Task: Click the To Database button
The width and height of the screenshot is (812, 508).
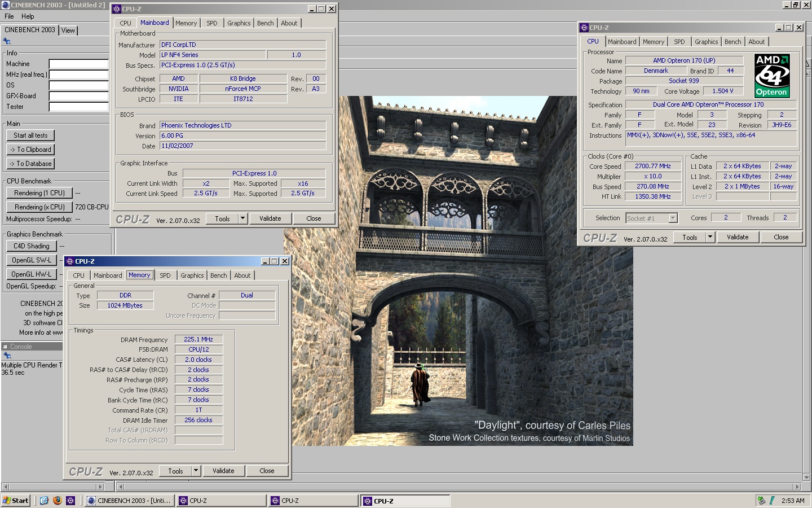Action: point(31,164)
